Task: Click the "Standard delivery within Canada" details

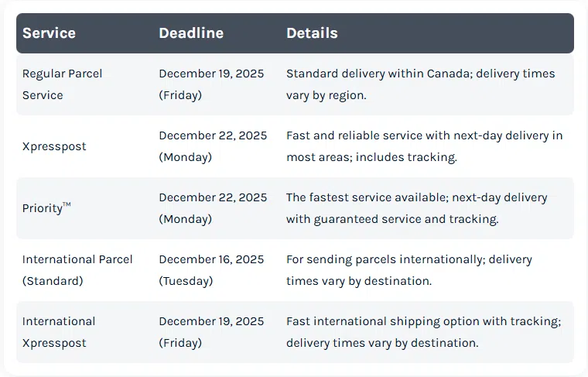Action: [x=420, y=84]
